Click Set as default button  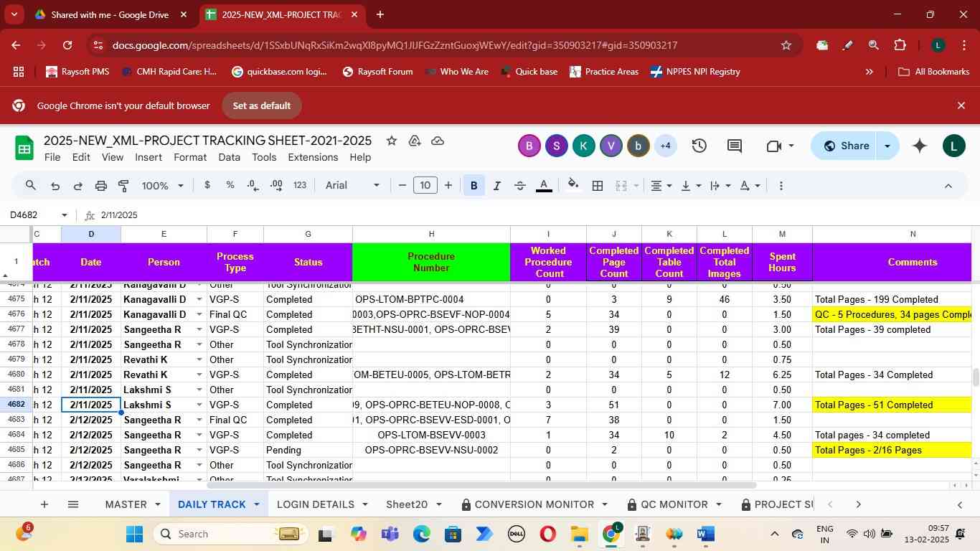click(x=261, y=105)
